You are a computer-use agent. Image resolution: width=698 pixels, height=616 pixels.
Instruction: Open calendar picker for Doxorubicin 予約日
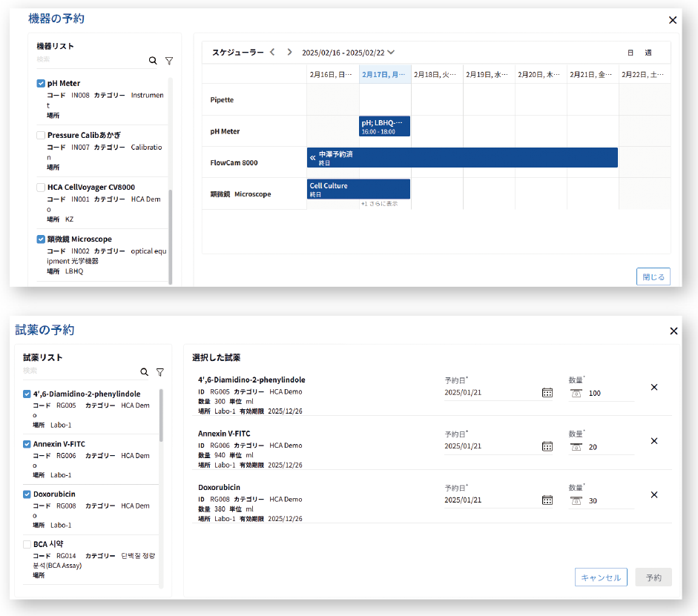(x=547, y=500)
